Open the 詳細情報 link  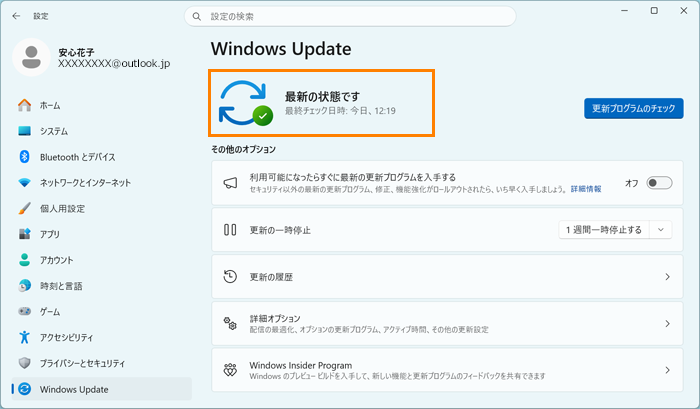tap(586, 189)
